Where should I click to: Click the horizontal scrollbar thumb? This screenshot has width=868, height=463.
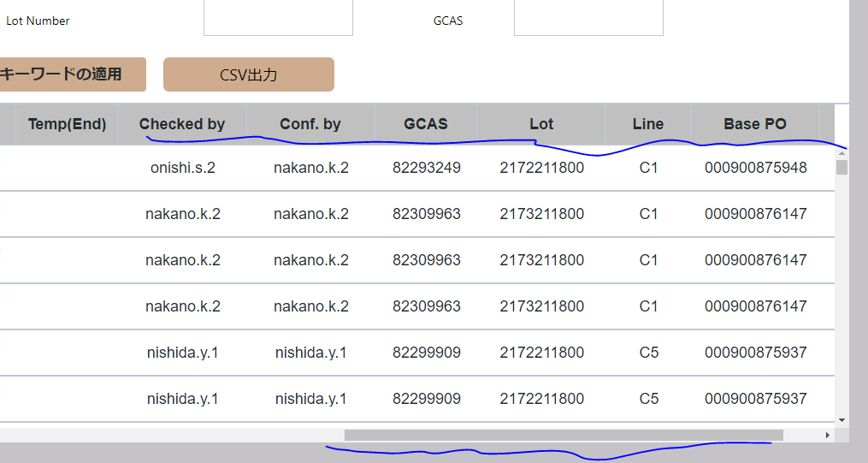[564, 435]
